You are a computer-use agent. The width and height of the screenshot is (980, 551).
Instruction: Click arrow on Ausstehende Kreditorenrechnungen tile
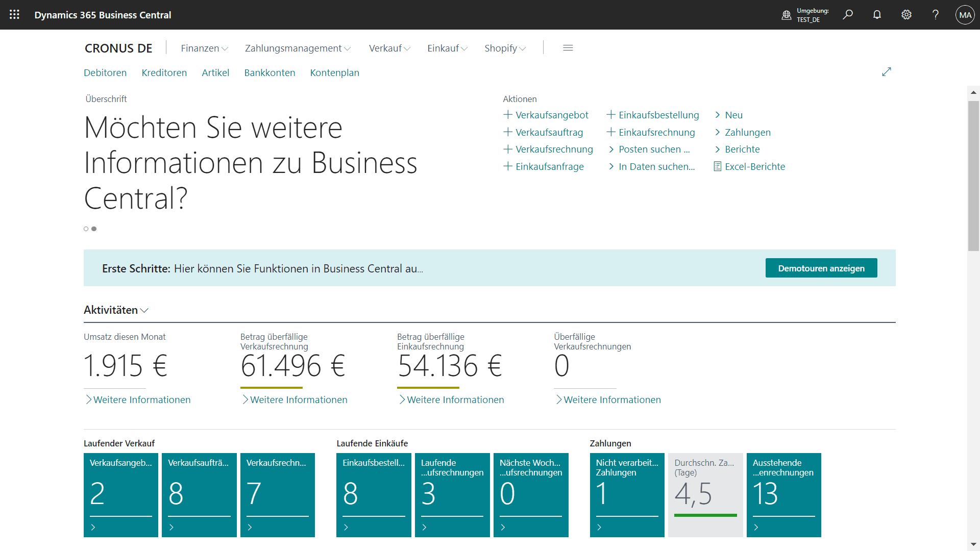pyautogui.click(x=756, y=527)
